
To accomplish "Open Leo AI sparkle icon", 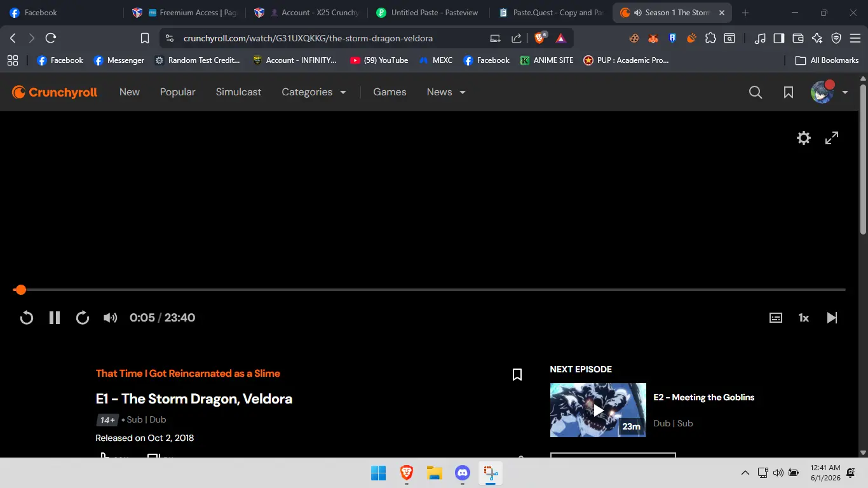I will (x=817, y=38).
